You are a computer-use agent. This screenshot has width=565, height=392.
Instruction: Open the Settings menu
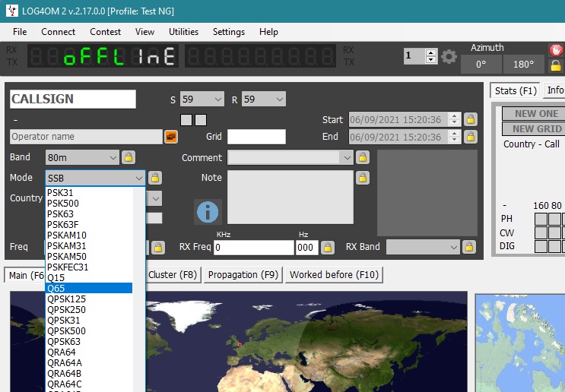(x=229, y=32)
